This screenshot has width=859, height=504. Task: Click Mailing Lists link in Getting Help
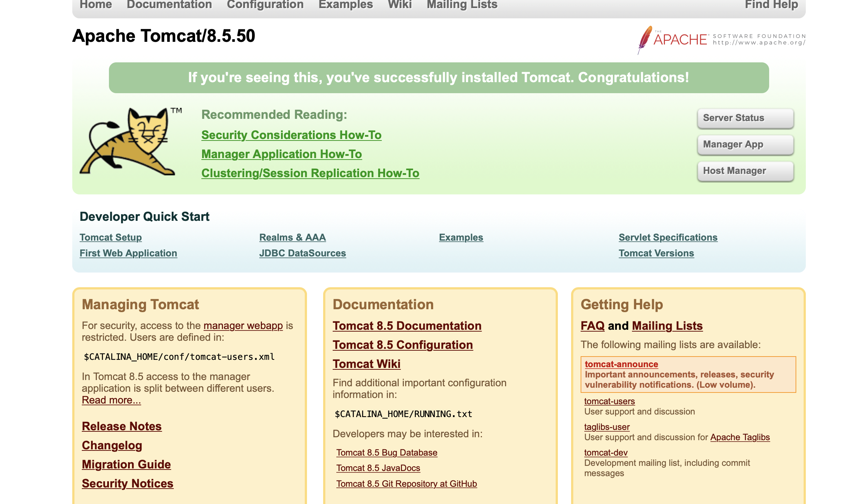667,326
